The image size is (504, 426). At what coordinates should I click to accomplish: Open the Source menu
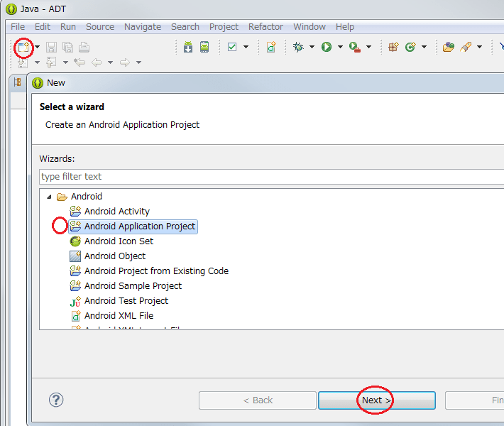pos(100,27)
